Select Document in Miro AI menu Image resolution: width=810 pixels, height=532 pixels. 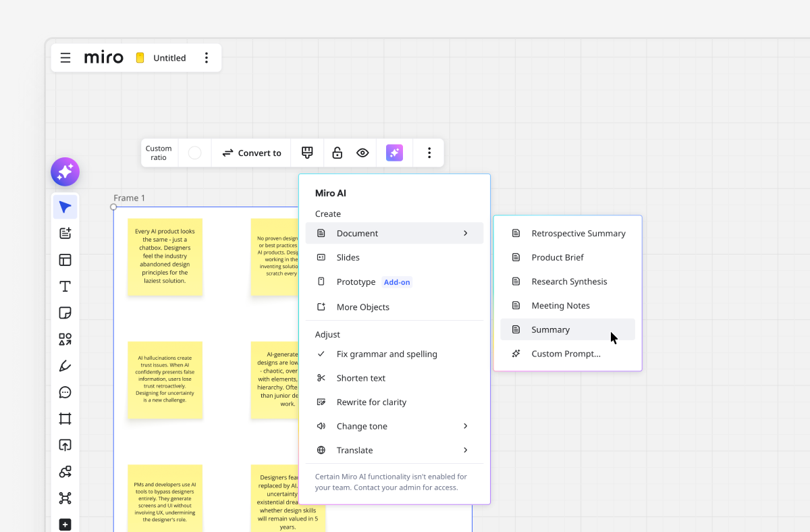coord(394,233)
